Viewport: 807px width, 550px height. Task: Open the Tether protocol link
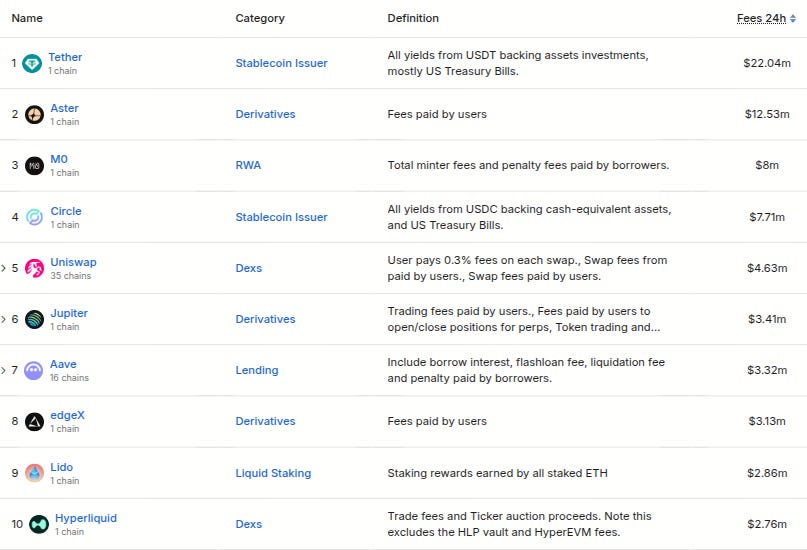point(65,57)
